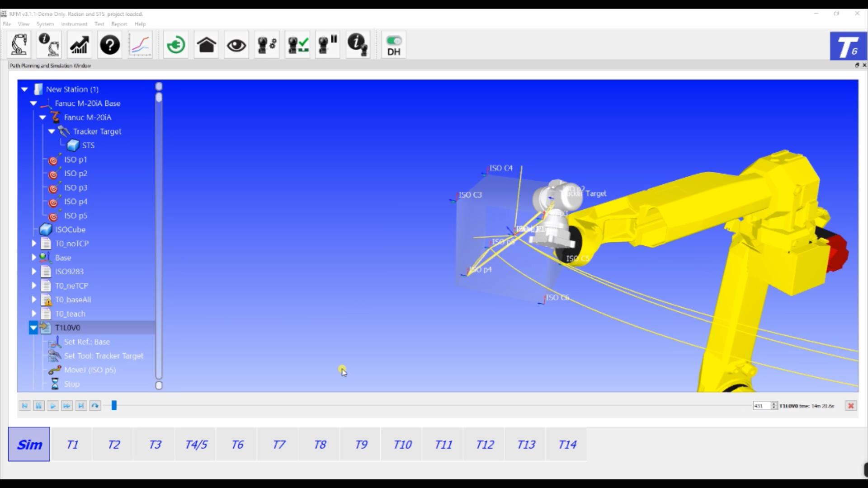The height and width of the screenshot is (488, 868).
Task: Expand the T0_baseAli tree node
Action: tap(34, 300)
